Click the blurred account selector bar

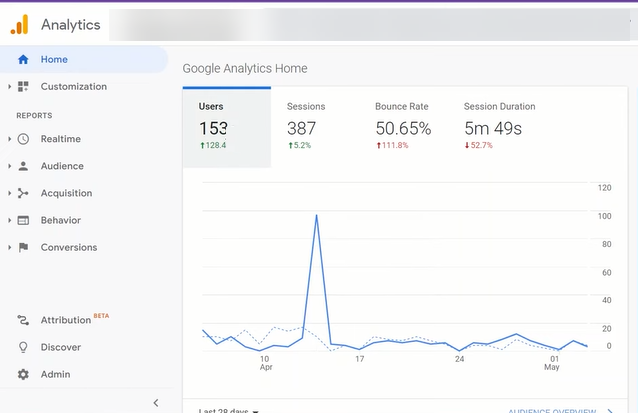click(x=369, y=25)
